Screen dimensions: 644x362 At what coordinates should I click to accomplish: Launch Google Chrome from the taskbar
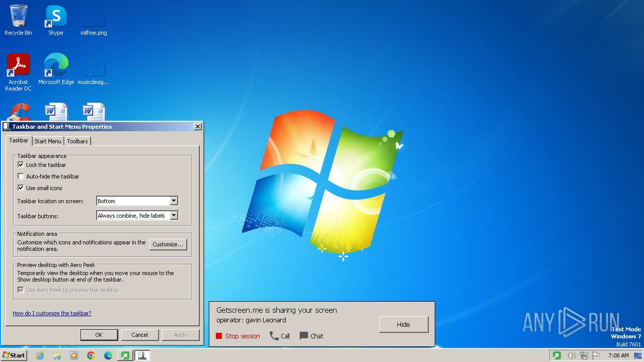tap(91, 355)
